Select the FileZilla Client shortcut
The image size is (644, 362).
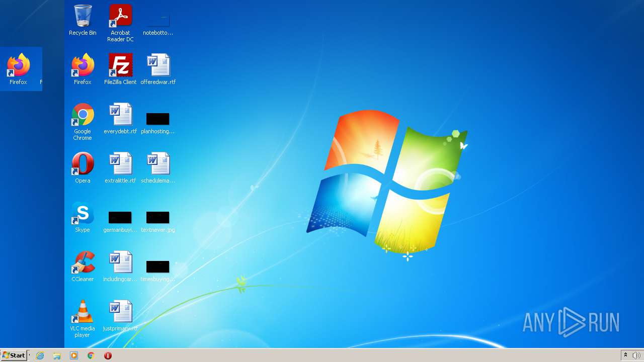[x=120, y=69]
